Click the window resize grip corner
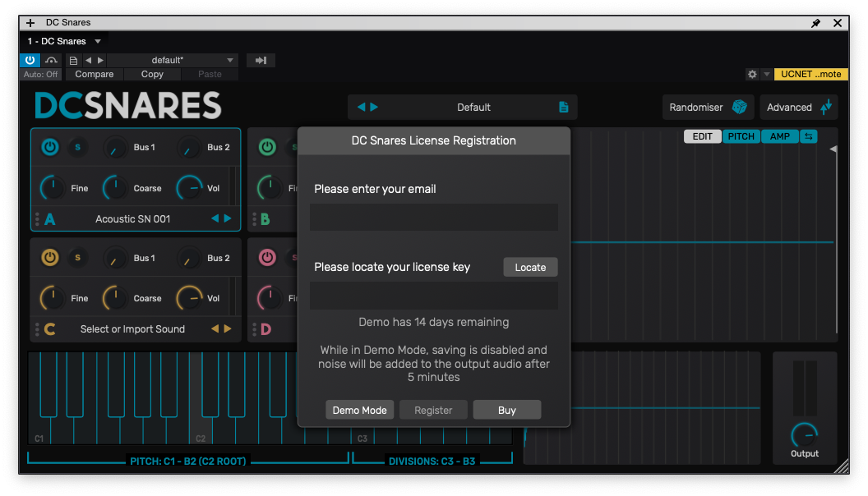The height and width of the screenshot is (496, 868). (x=842, y=466)
